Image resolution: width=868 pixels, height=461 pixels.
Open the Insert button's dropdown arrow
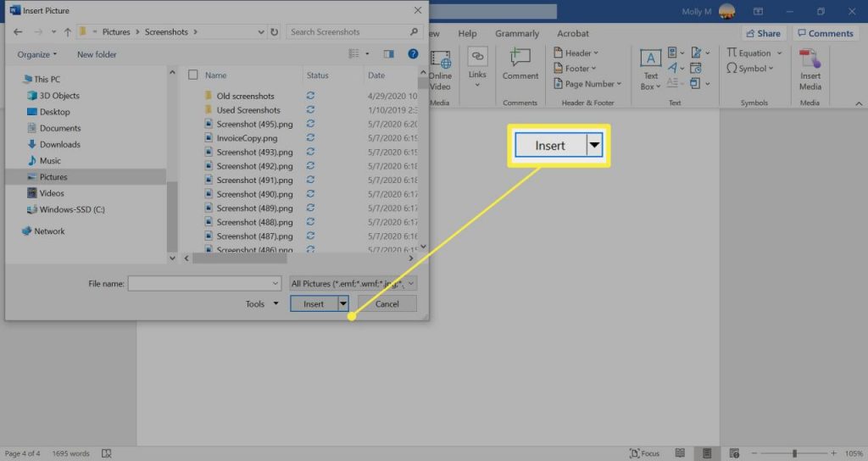[x=343, y=303]
